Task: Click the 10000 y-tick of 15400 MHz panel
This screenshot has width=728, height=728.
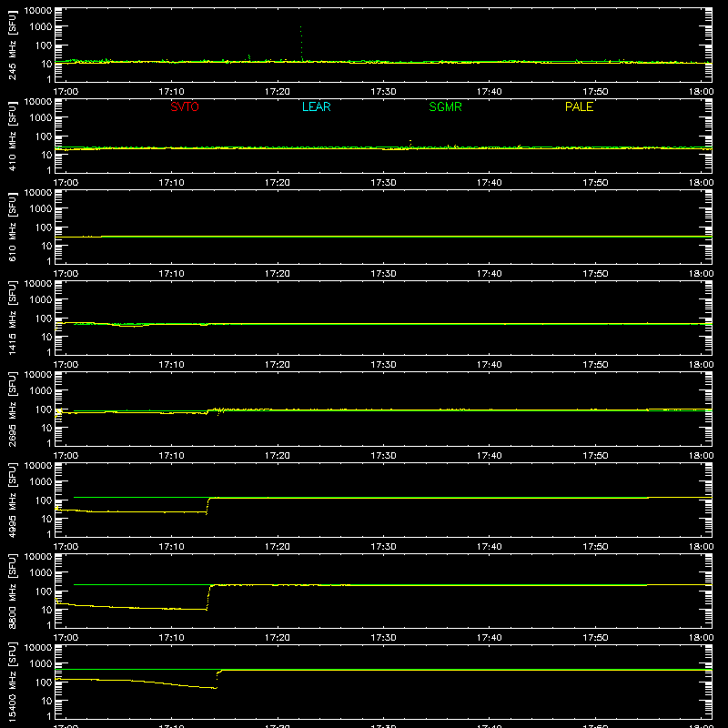Action: [38, 648]
